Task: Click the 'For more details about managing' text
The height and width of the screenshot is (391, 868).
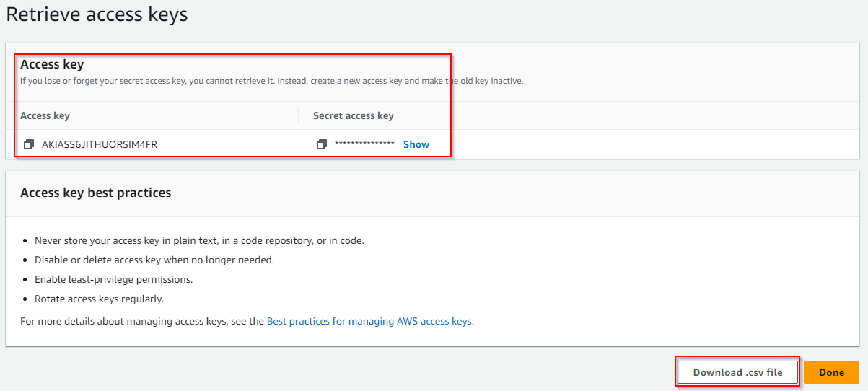Action: (x=142, y=321)
